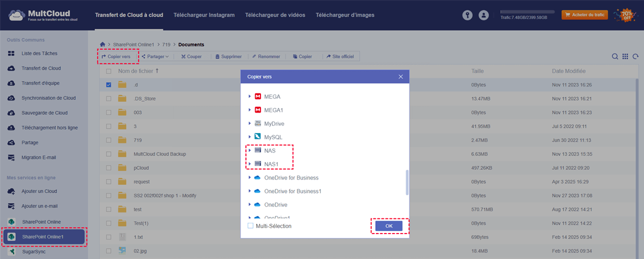Expand OneDrive for Business tree node
Screen dimensions: 644x259
pos(249,177)
